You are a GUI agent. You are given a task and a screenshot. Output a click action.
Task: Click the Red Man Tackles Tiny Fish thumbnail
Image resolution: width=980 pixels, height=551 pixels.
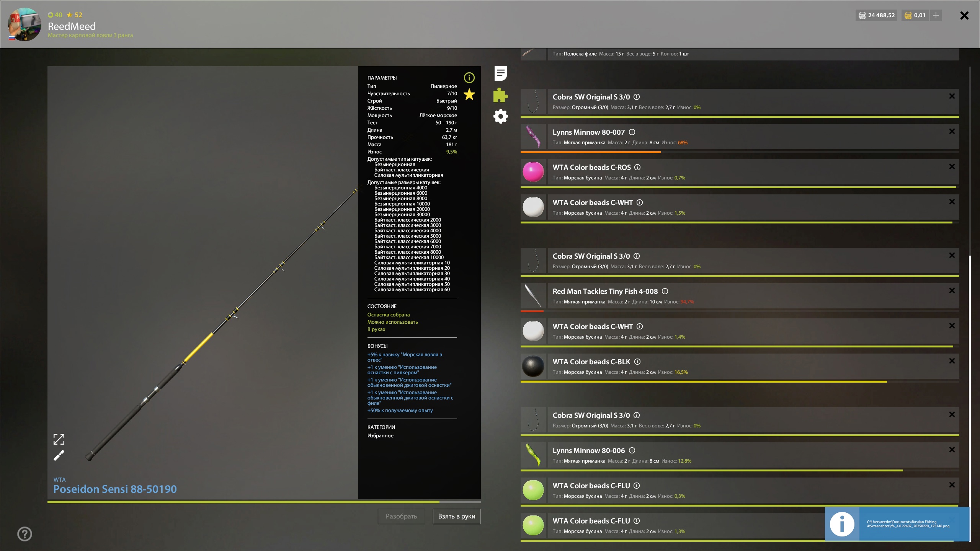tap(533, 296)
